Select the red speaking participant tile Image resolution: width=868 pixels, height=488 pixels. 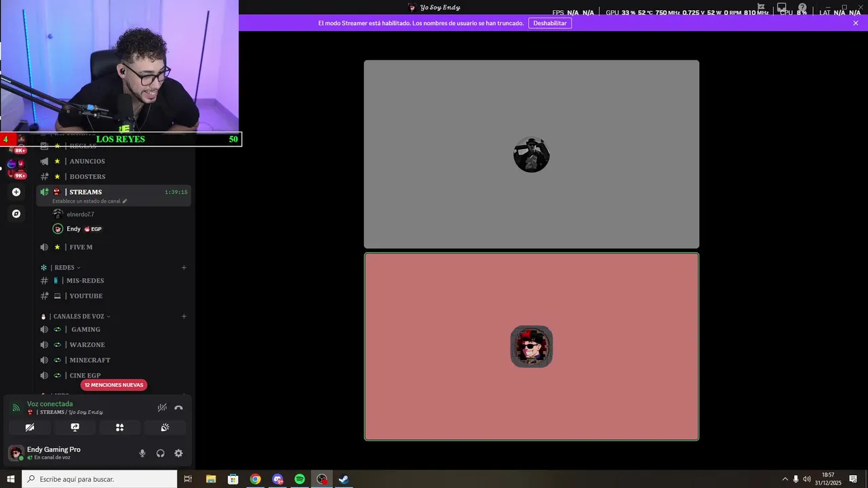(532, 347)
